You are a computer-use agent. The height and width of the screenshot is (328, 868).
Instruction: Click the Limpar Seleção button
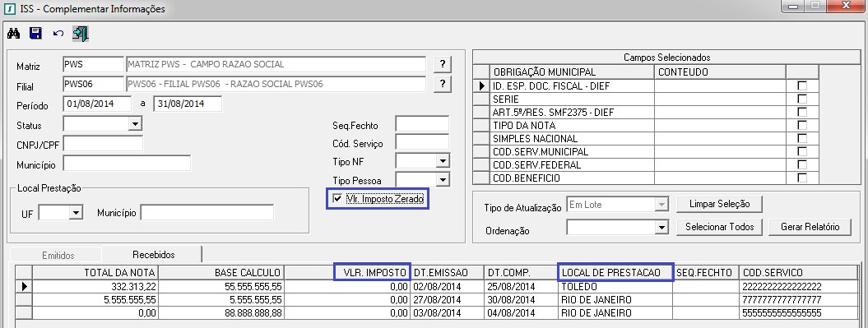(719, 204)
